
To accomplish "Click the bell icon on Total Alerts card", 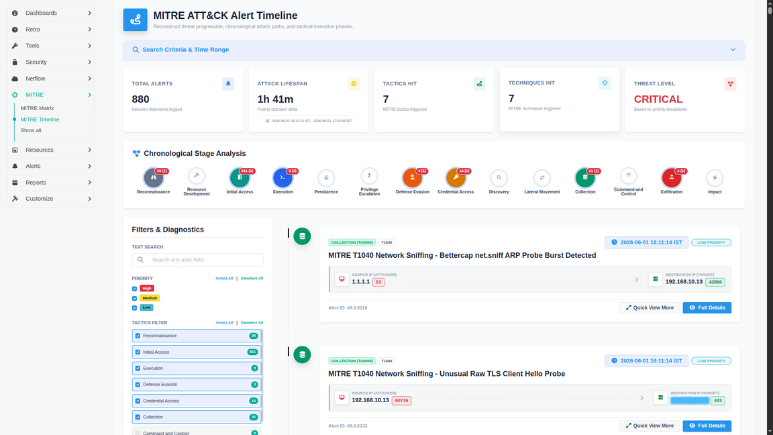I will point(228,84).
